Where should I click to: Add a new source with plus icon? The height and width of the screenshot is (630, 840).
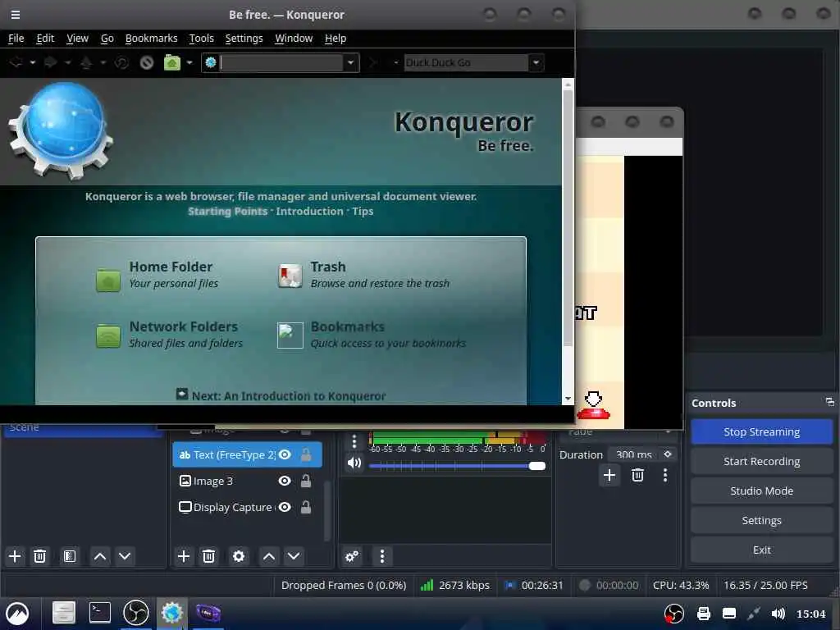click(x=183, y=557)
